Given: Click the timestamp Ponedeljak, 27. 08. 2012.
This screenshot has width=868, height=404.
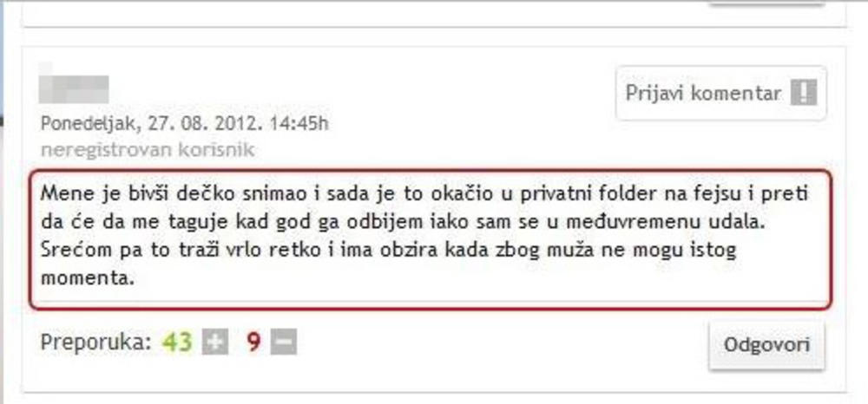Looking at the screenshot, I should point(150,123).
